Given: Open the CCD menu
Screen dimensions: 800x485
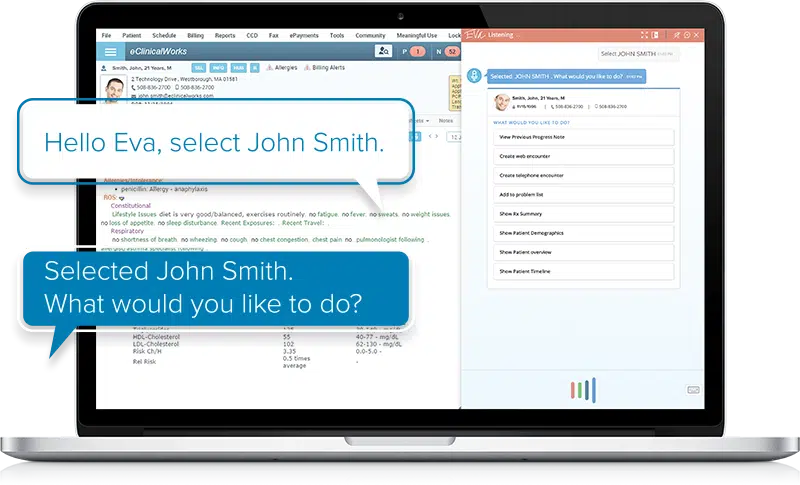Looking at the screenshot, I should (x=252, y=35).
